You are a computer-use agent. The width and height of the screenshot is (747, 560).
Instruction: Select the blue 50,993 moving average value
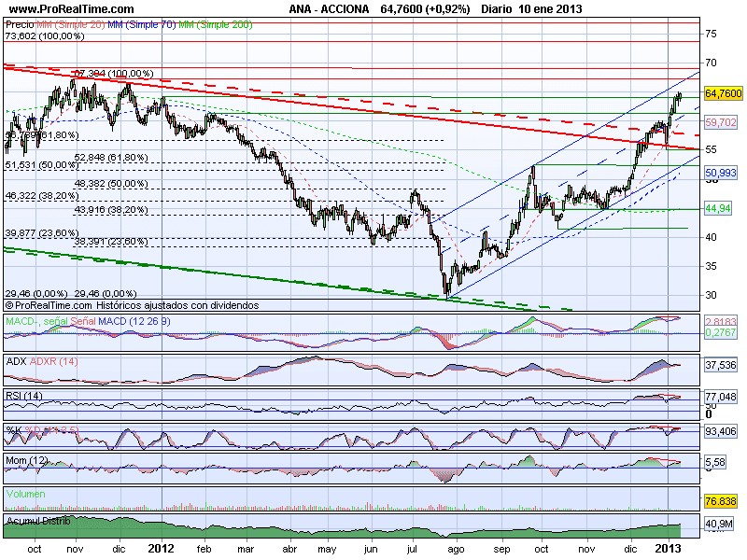tap(721, 173)
